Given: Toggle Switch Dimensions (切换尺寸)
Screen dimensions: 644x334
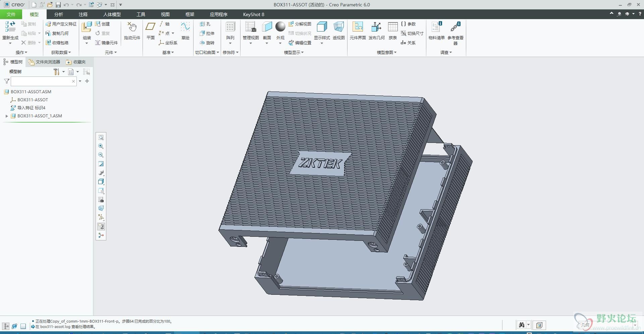Looking at the screenshot, I should tap(412, 33).
